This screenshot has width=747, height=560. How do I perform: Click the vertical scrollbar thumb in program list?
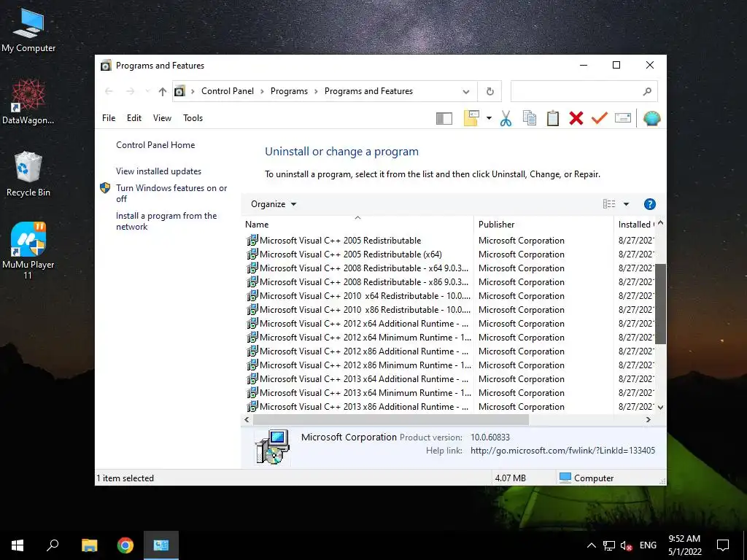(660, 303)
